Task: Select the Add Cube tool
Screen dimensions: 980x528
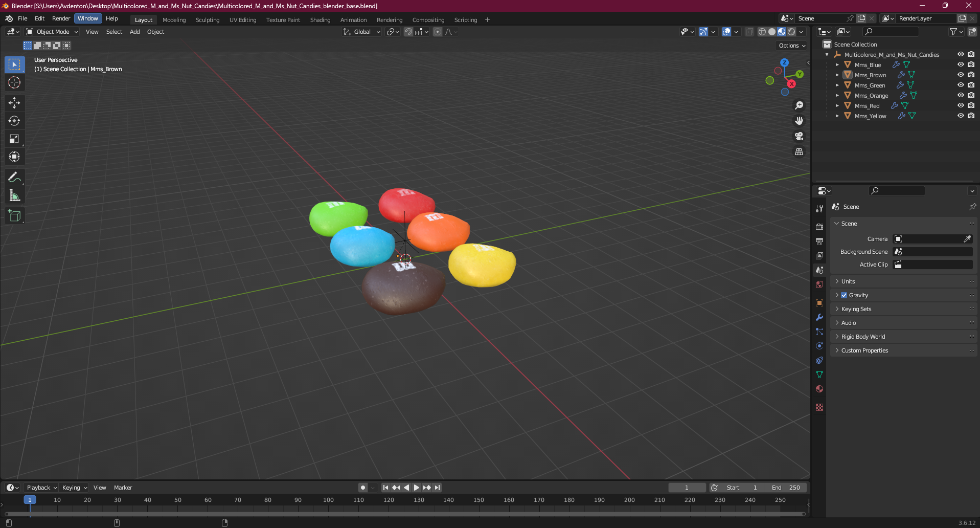Action: click(x=14, y=216)
